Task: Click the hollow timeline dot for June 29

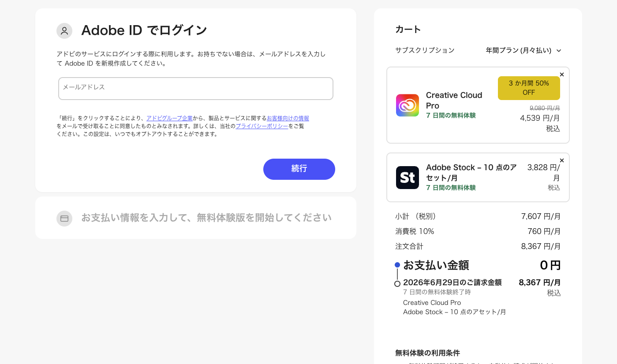Action: click(397, 284)
